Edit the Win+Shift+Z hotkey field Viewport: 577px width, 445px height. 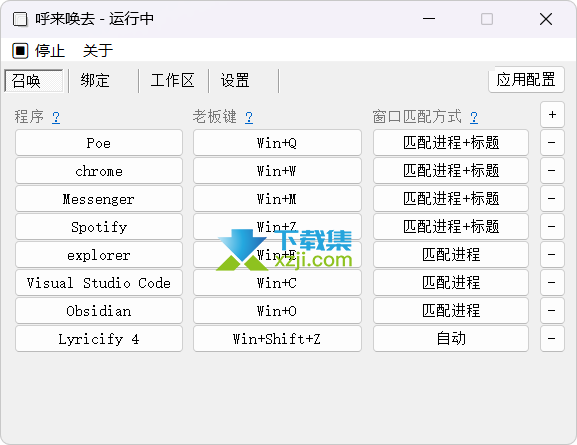click(277, 338)
